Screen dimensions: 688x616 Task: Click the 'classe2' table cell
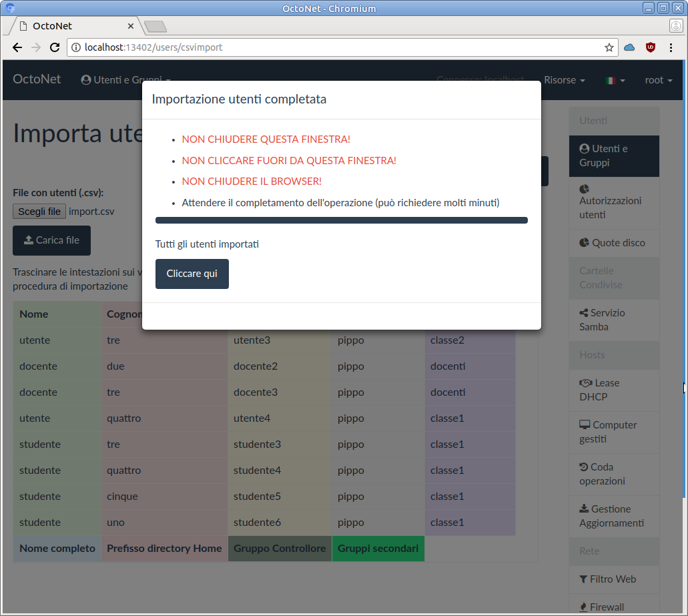(470, 340)
